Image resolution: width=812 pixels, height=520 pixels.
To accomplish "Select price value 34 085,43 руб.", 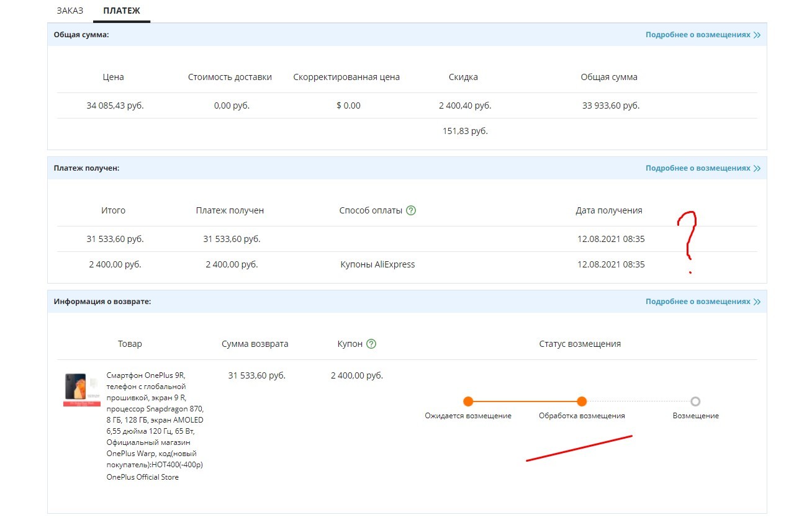I will point(115,105).
